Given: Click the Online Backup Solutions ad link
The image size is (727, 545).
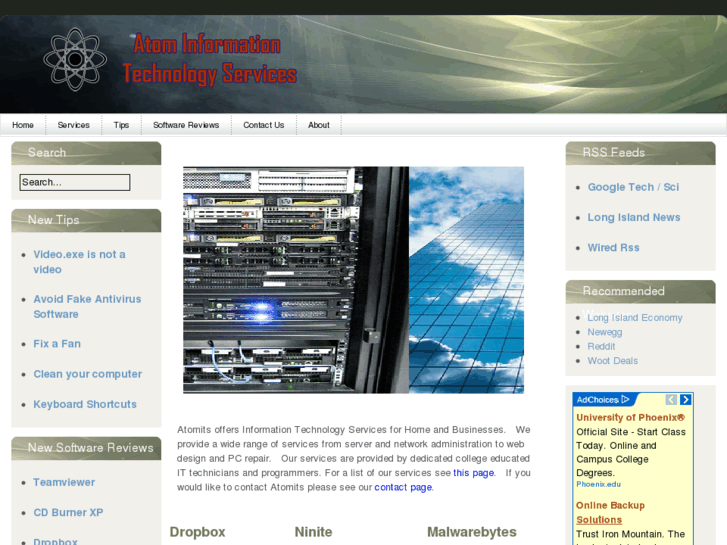Looking at the screenshot, I should click(610, 513).
